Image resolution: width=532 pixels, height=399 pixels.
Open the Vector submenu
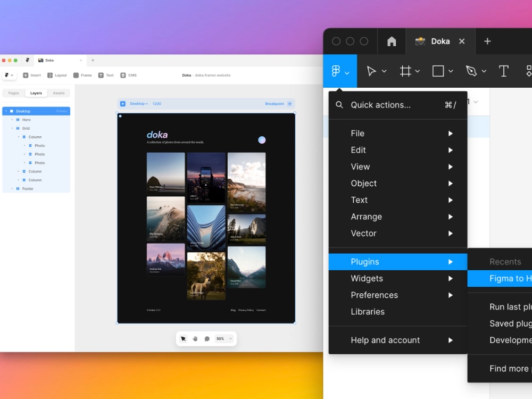(397, 233)
